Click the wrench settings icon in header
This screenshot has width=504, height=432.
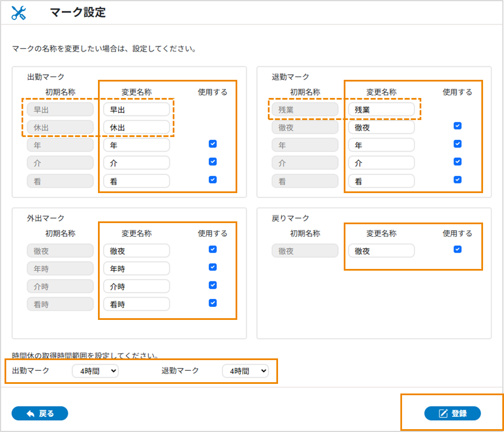point(19,13)
